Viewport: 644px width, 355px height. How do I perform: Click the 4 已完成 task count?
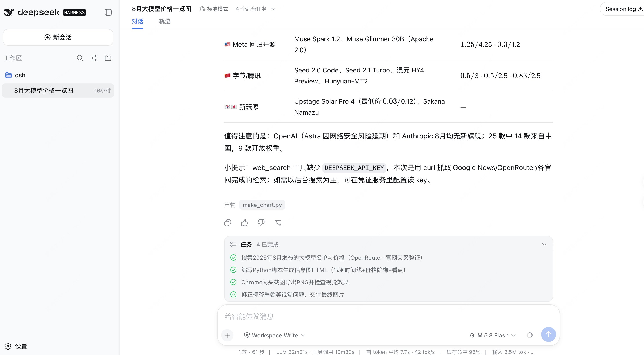point(267,244)
